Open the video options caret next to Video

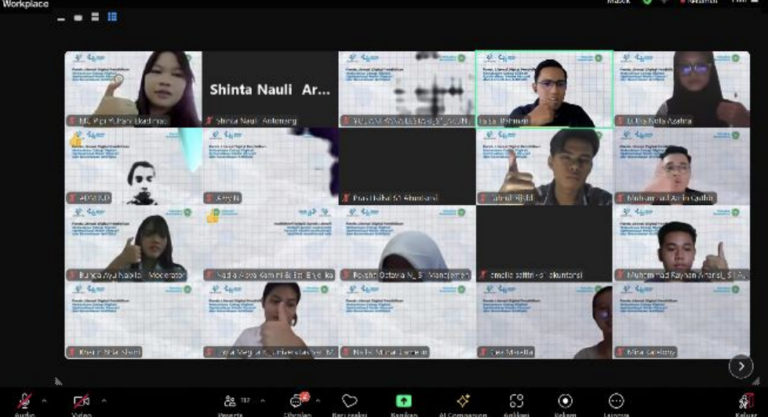pos(104,401)
